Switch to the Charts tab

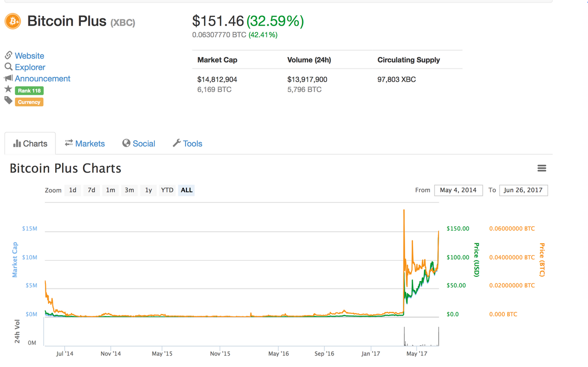(x=30, y=143)
